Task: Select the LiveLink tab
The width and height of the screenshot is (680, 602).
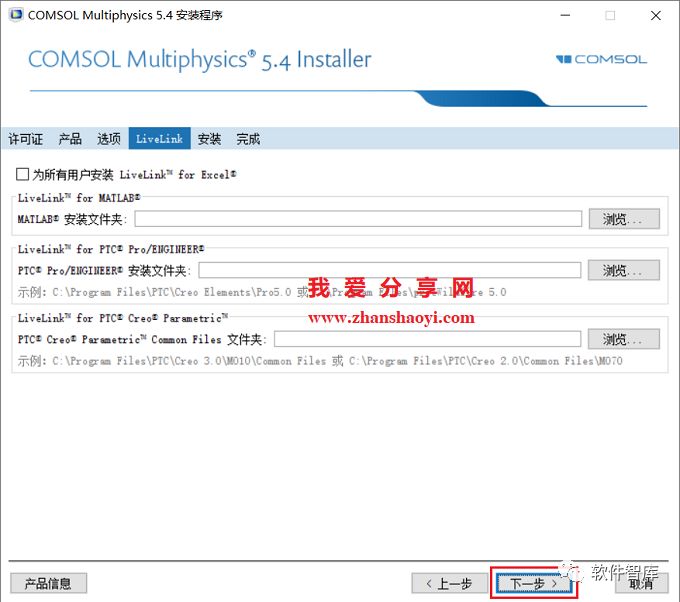Action: click(160, 139)
